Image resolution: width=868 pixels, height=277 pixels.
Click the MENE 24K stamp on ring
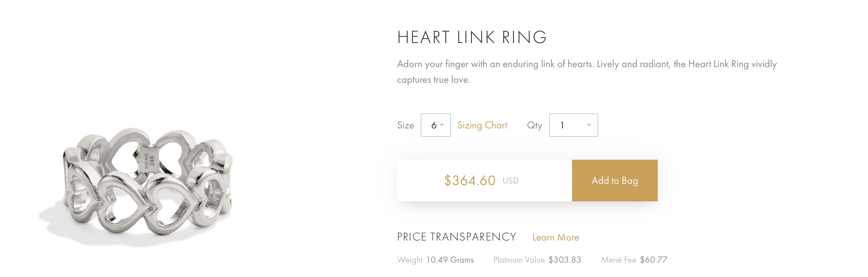(x=149, y=160)
